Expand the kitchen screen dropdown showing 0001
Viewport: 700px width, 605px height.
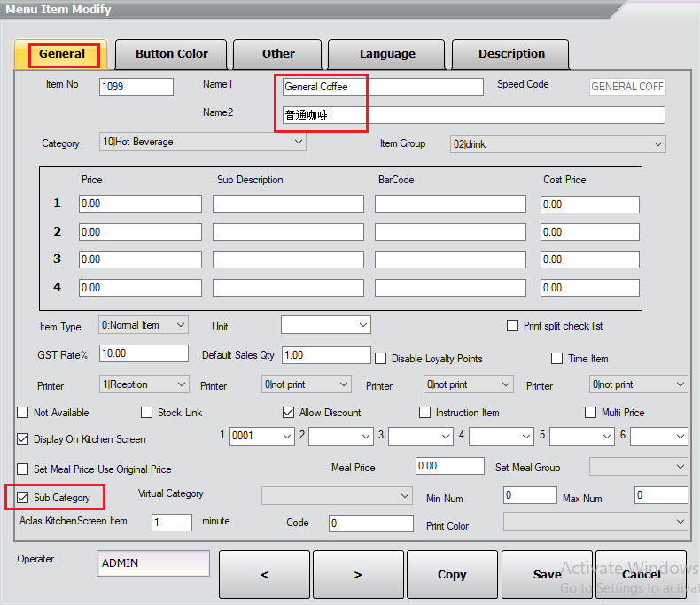pos(262,436)
